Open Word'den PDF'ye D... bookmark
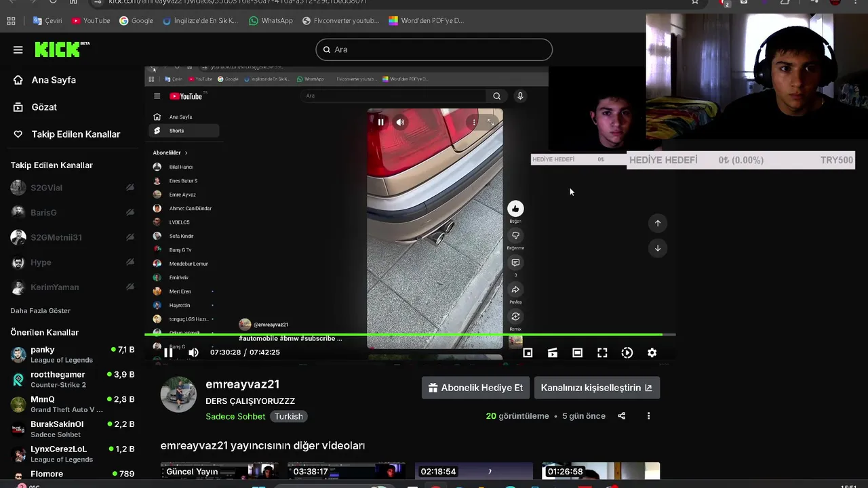 pyautogui.click(x=426, y=21)
